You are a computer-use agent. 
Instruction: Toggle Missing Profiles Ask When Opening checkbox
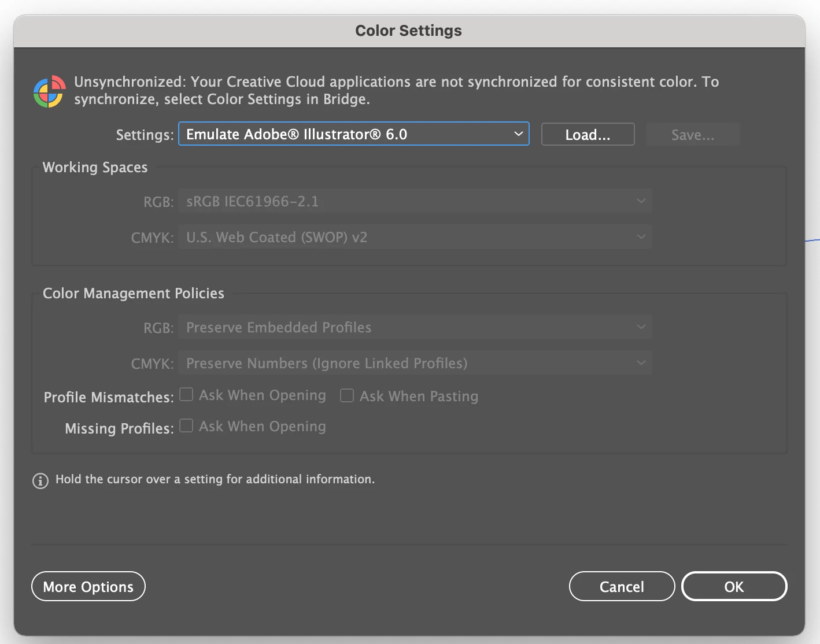[186, 426]
